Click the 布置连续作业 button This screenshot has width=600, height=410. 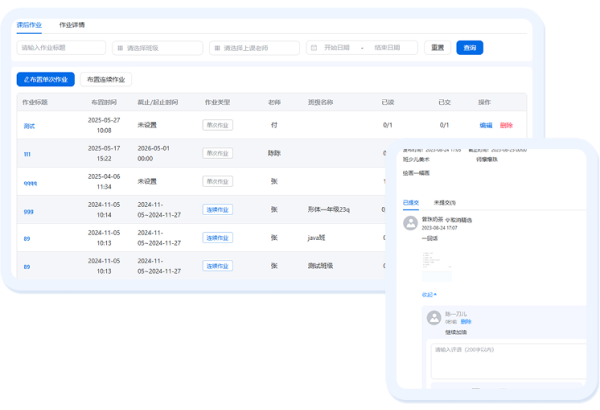106,79
